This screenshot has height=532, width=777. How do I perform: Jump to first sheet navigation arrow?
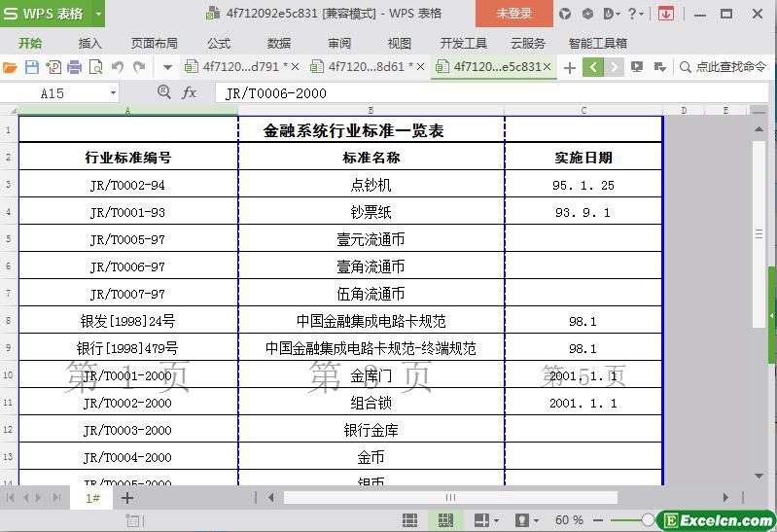tap(10, 497)
